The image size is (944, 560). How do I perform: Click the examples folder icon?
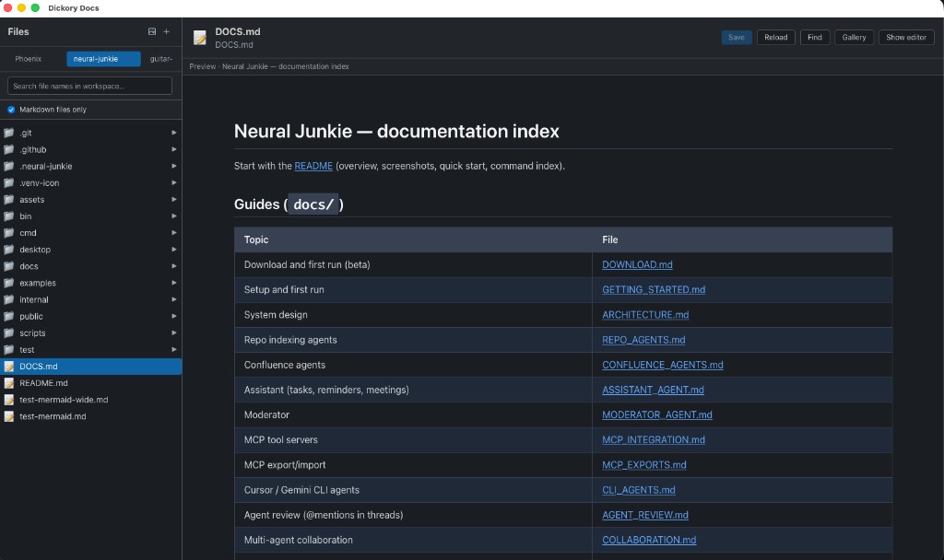[9, 284]
